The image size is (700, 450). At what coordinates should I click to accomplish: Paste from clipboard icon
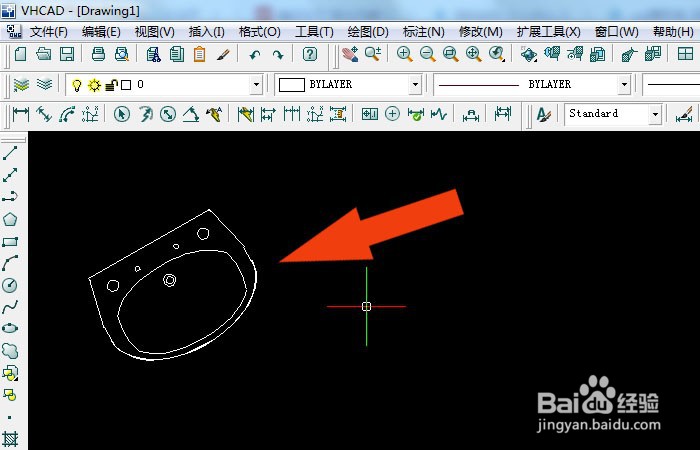pyautogui.click(x=200, y=54)
